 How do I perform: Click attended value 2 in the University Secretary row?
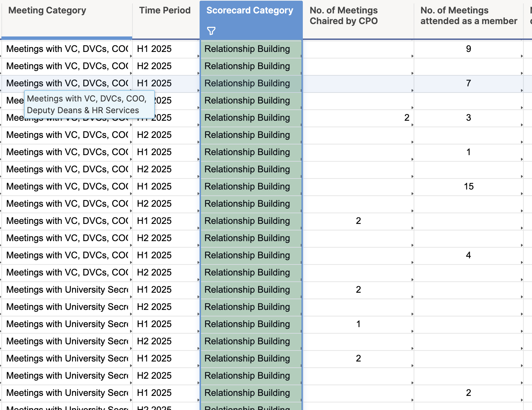coord(468,393)
